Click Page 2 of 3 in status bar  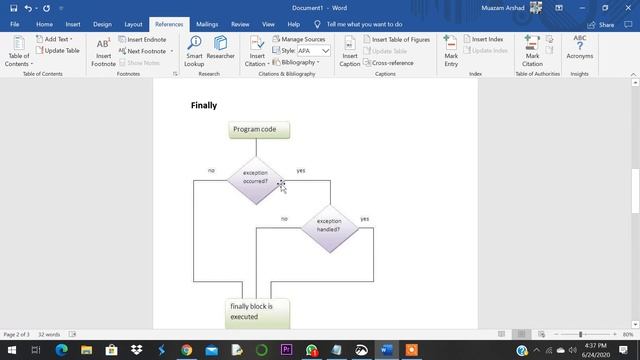click(x=16, y=334)
